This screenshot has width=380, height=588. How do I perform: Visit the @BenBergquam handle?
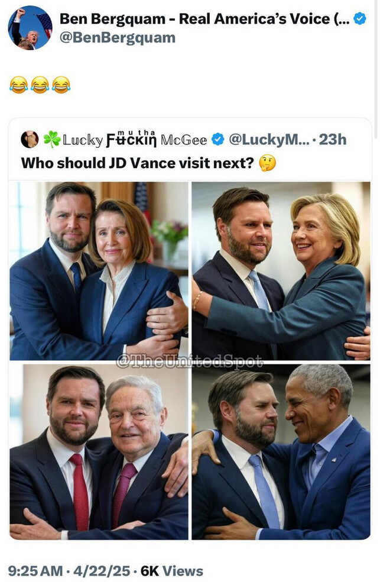pos(117,38)
